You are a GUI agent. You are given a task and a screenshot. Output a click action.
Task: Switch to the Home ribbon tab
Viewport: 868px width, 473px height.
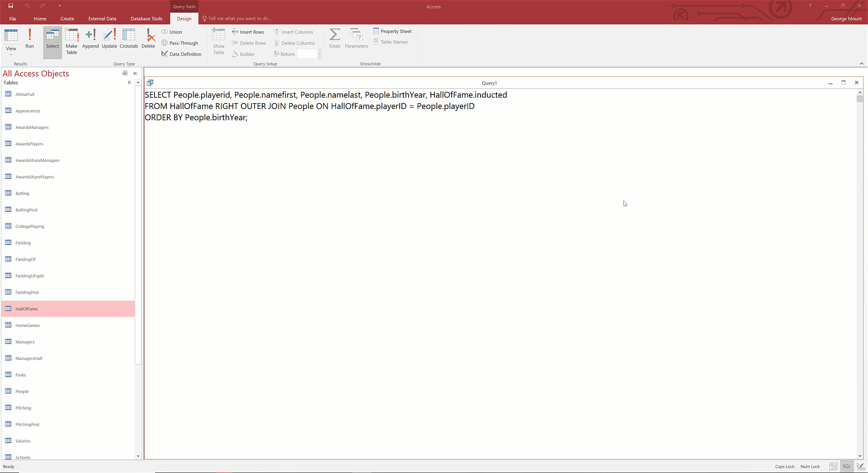point(40,19)
